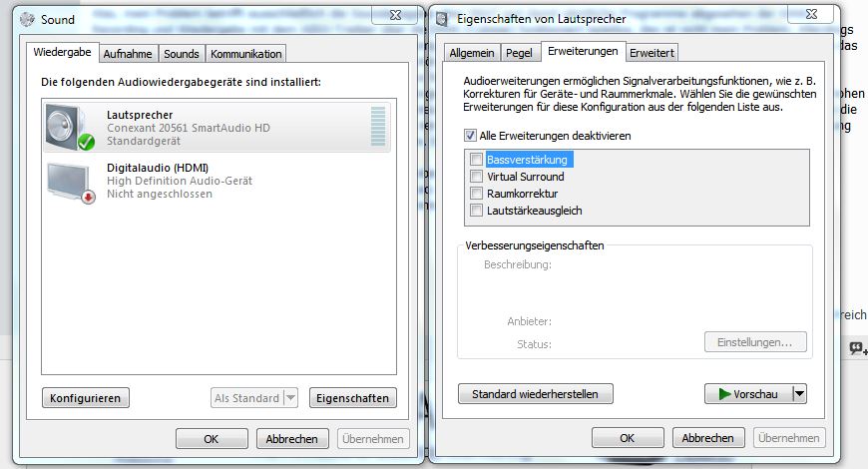Click the Eigenschaften von Lautsprecher title icon
Image resolution: width=868 pixels, height=469 pixels.
pyautogui.click(x=441, y=19)
